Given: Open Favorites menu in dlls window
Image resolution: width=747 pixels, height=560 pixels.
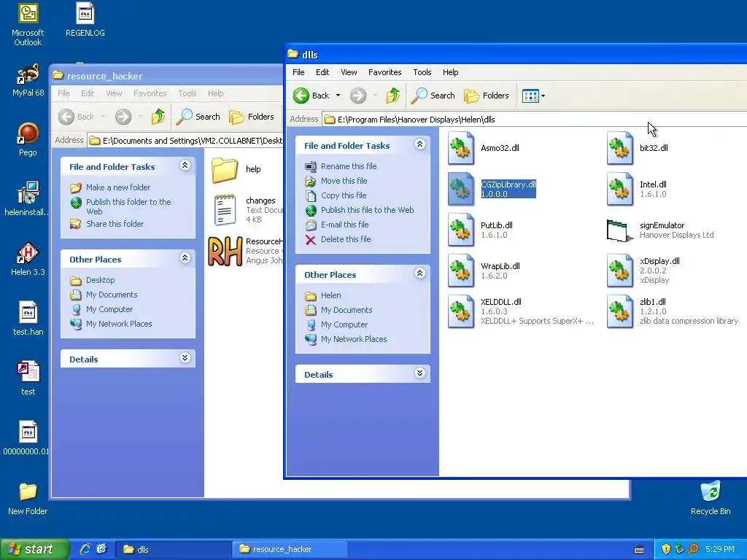Looking at the screenshot, I should 384,72.
